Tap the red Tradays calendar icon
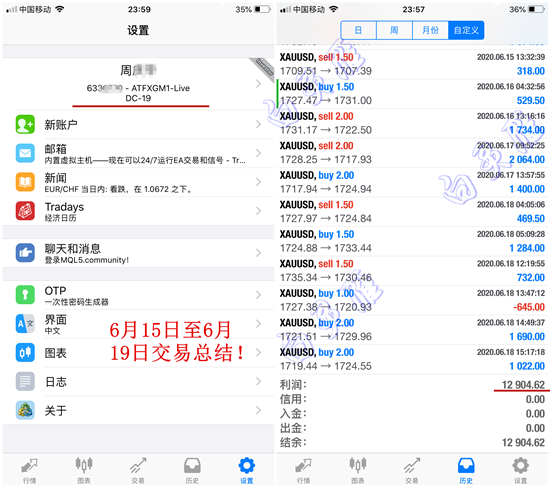 (25, 211)
